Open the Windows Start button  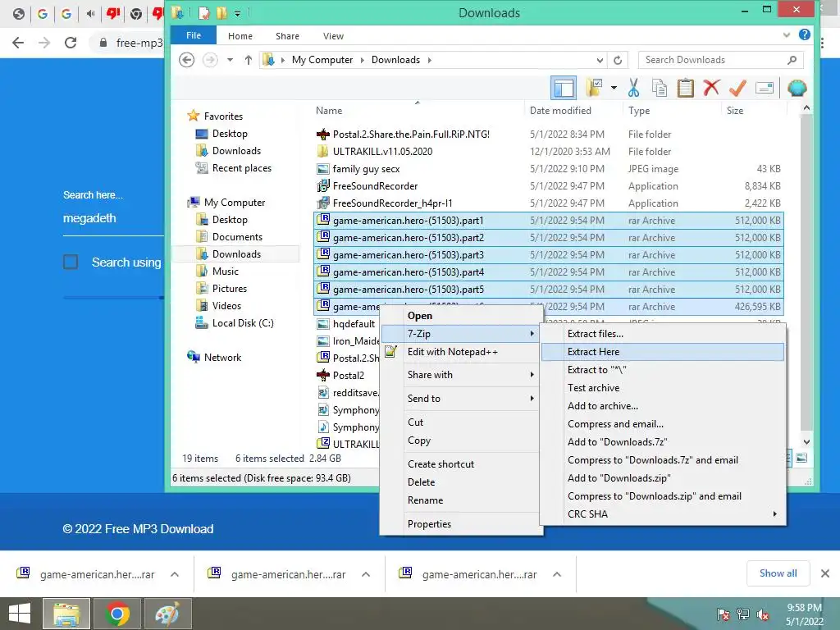tap(20, 614)
